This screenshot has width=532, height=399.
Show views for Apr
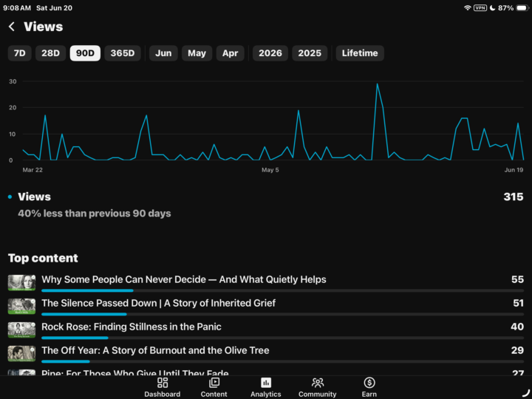coord(231,53)
